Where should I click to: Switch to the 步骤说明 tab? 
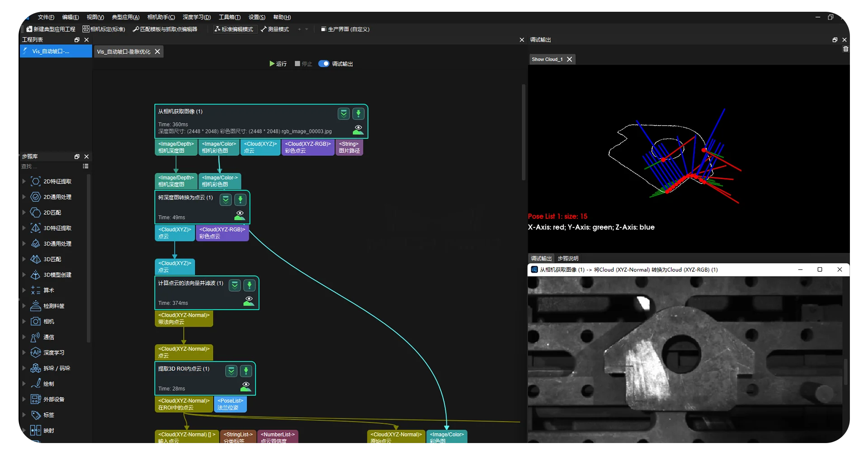(568, 259)
